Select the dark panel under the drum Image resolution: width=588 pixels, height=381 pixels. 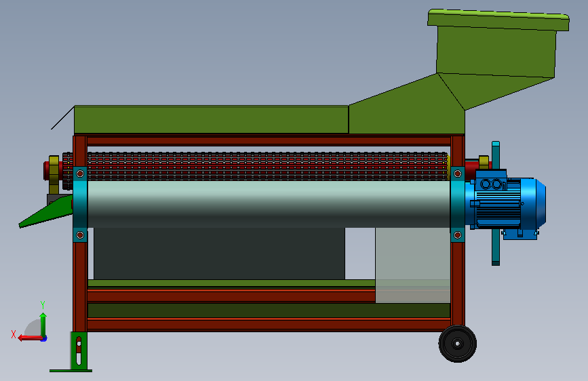[219, 254]
